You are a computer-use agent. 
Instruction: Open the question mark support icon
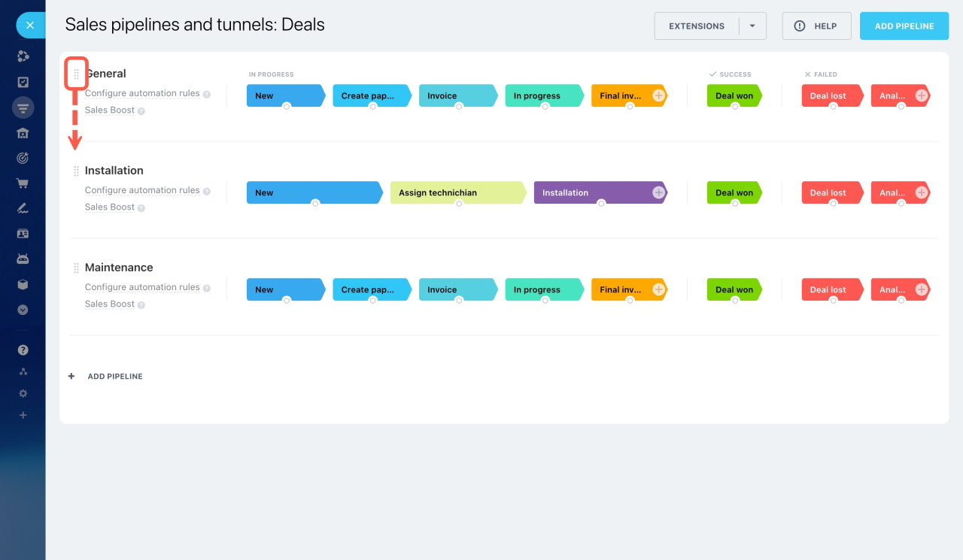pos(23,349)
